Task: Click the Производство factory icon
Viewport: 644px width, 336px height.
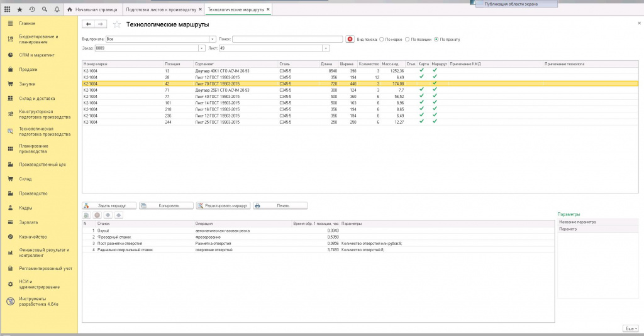Action: [11, 193]
